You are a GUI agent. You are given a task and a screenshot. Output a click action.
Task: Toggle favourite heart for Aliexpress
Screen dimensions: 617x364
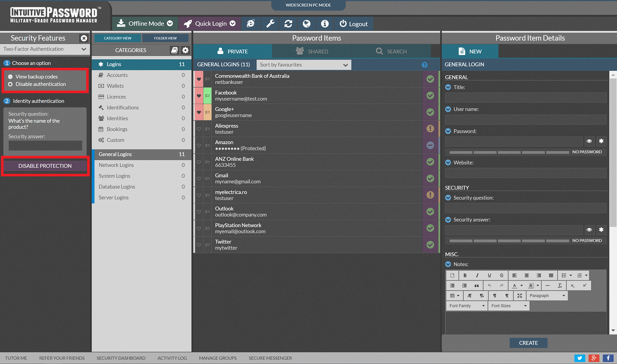[199, 129]
